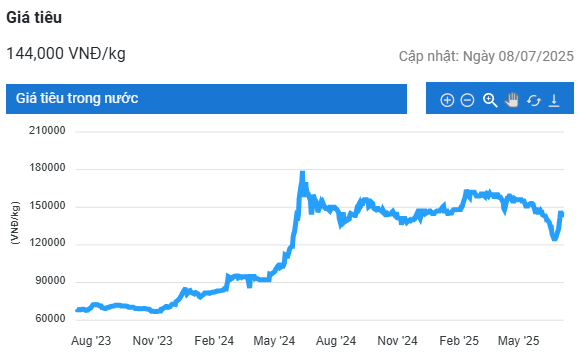This screenshot has width=587, height=363.
Task: Open the chart download menu
Action: pos(554,100)
